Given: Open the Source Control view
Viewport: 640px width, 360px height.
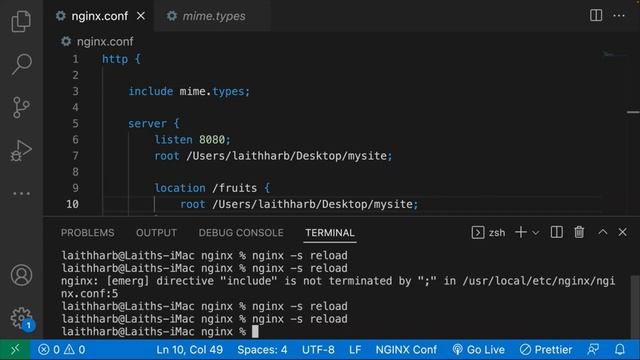Looking at the screenshot, I should [x=21, y=107].
